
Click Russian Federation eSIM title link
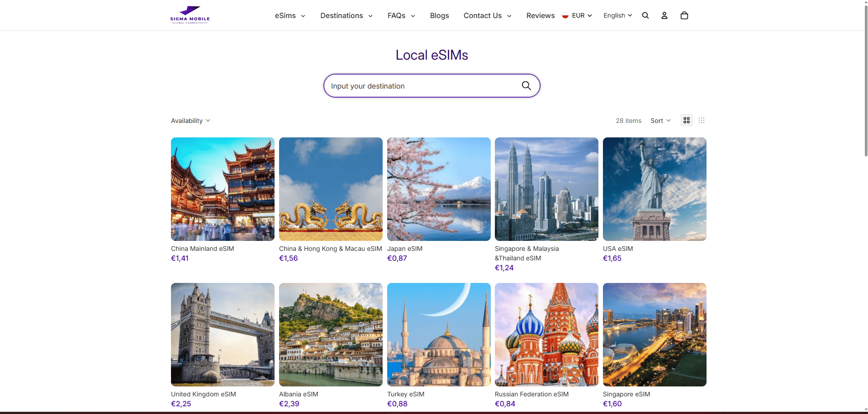[x=531, y=394]
